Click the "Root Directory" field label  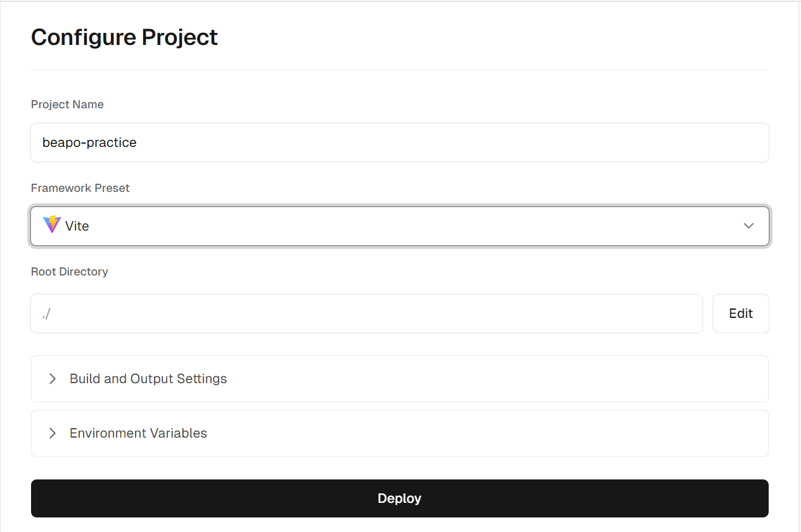[x=69, y=272]
